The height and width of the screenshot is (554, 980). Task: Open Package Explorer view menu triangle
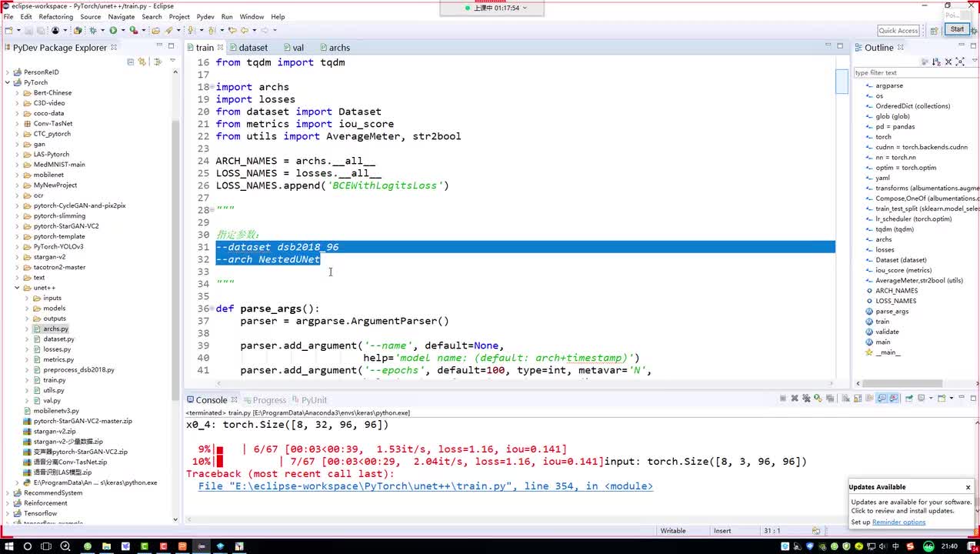173,60
